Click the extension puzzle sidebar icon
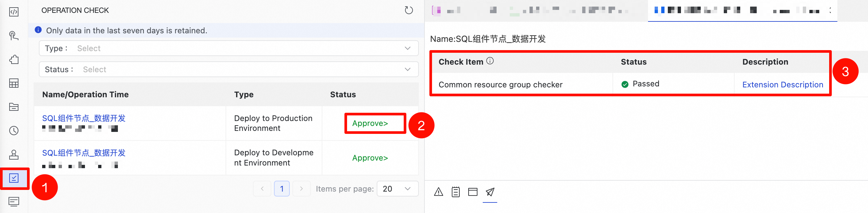Screen dimensions: 868x213 (x=14, y=60)
